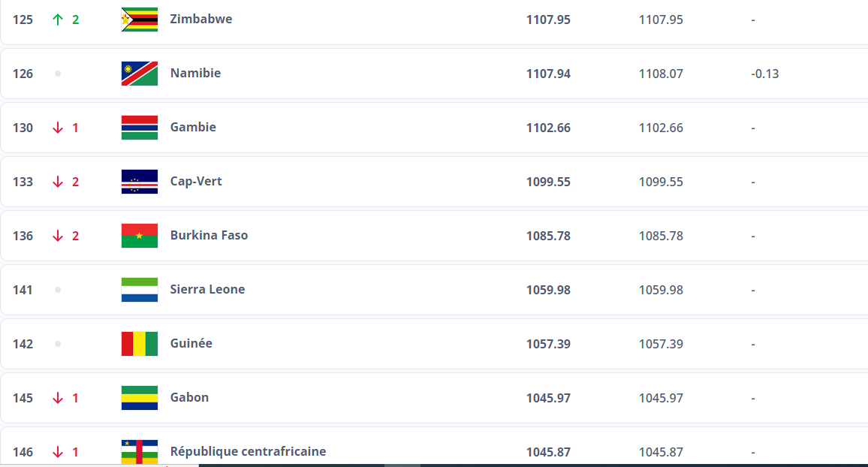The image size is (868, 467).
Task: Select the République centrafricaine team name
Action: tap(248, 452)
